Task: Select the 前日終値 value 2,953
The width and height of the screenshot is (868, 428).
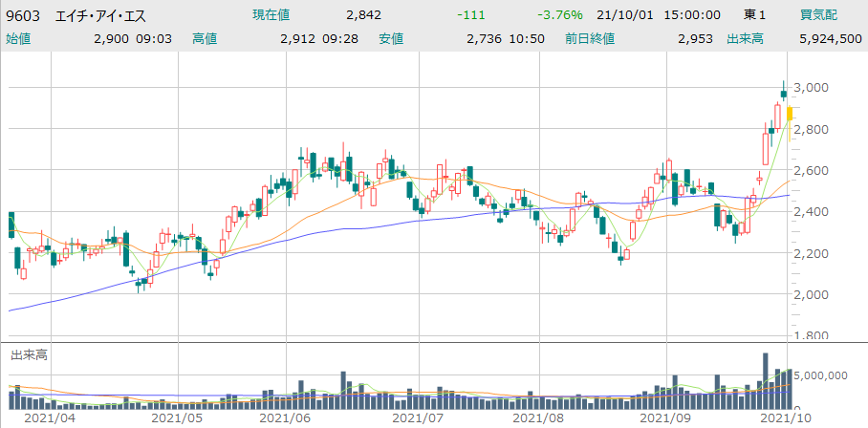Action: 695,39
